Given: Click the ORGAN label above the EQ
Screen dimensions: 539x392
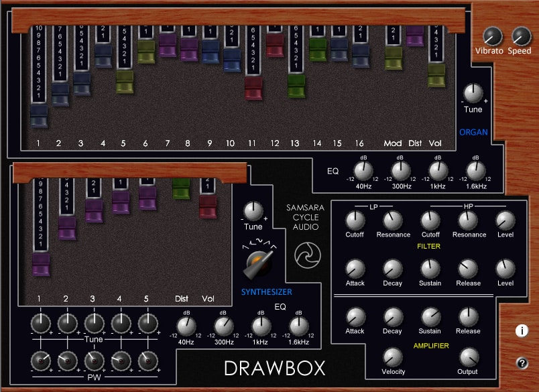Looking at the screenshot, I should click(473, 132).
